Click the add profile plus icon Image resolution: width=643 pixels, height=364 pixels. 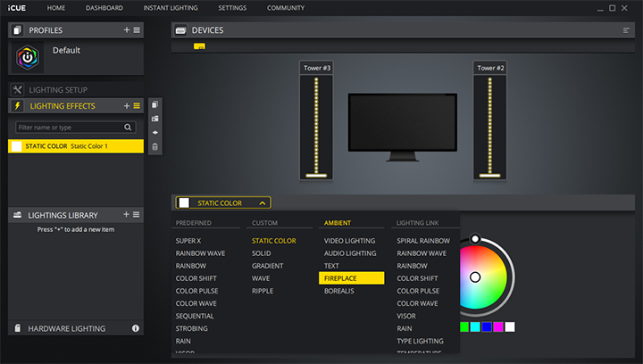127,30
